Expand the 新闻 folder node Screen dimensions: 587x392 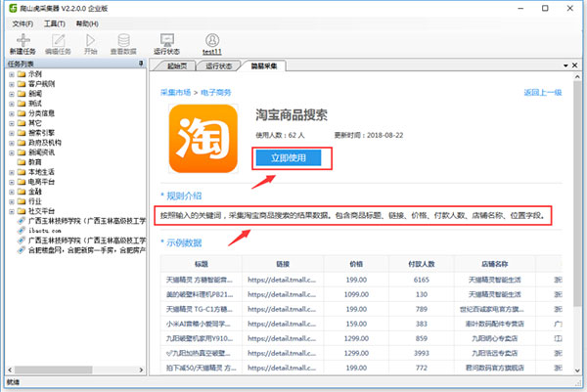coord(12,94)
